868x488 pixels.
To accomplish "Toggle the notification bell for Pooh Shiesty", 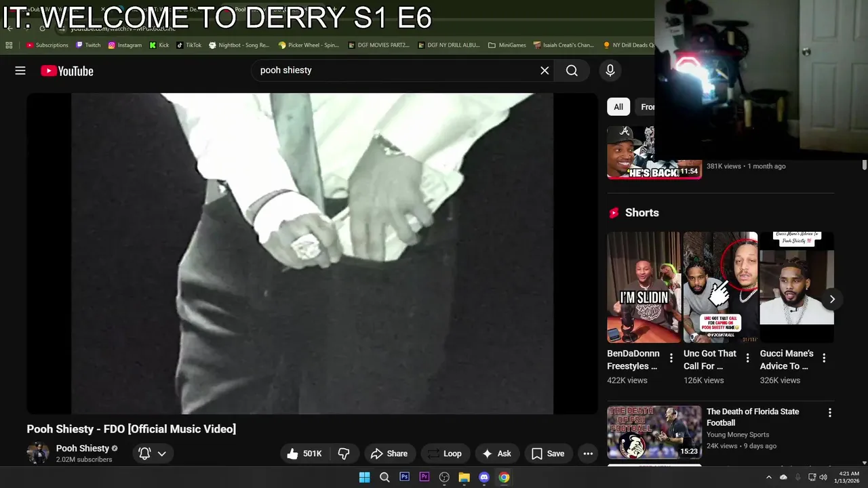I will point(144,453).
